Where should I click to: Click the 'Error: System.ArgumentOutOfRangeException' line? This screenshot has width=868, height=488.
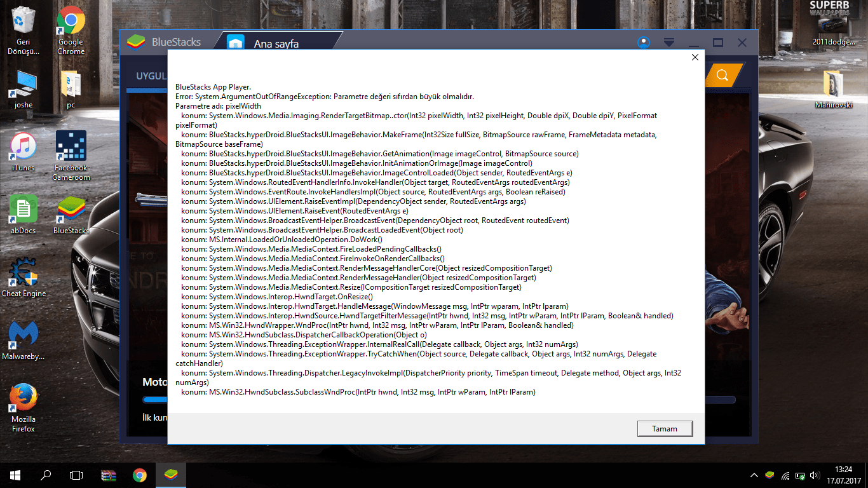pyautogui.click(x=325, y=97)
